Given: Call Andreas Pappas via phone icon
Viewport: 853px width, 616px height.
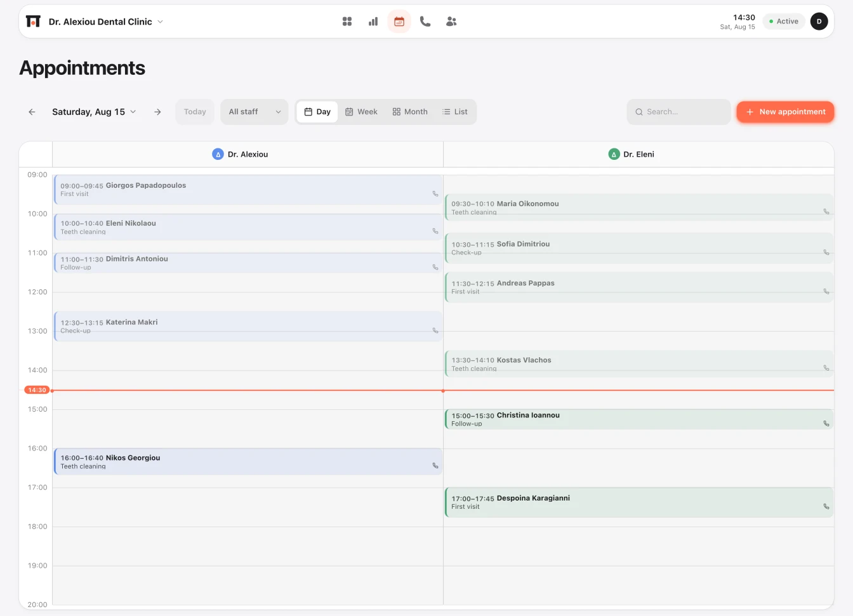Looking at the screenshot, I should [826, 292].
